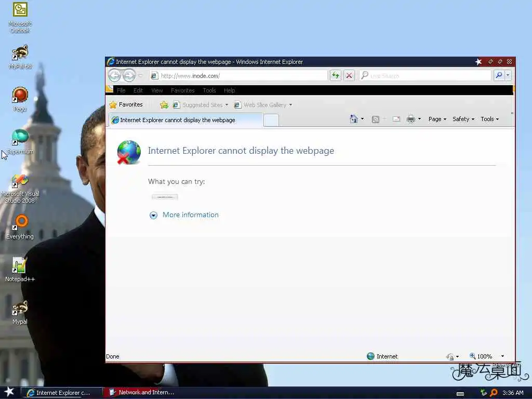Open Suggested Sites dropdown
Viewport: 532px width, 399px height.
[200, 105]
